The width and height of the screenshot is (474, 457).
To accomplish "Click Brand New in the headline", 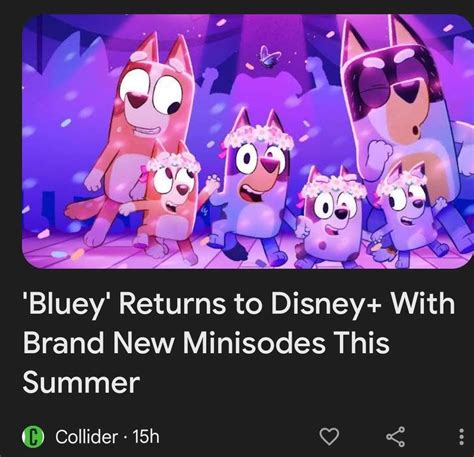I will click(99, 343).
